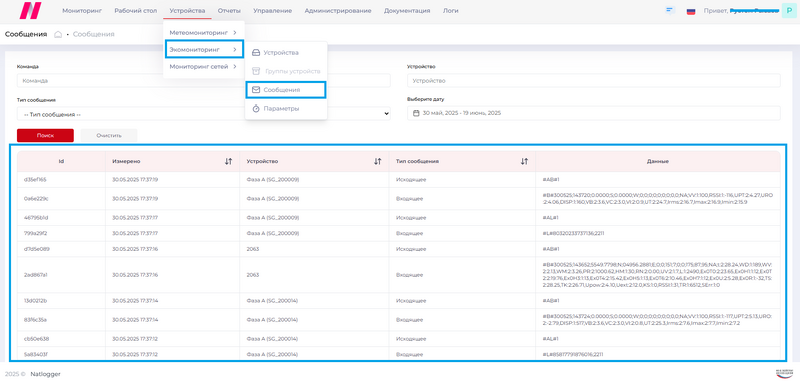Open the date range picker field
800x382 pixels.
click(593, 113)
